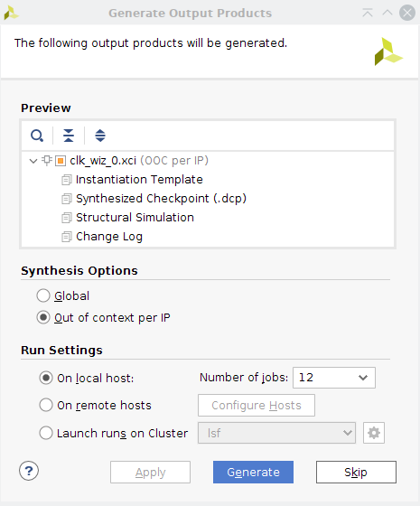Click the Change Log file icon

(x=67, y=237)
